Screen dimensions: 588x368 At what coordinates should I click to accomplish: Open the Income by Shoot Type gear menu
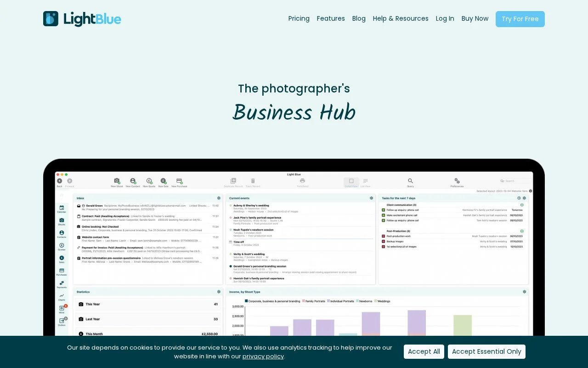524,292
